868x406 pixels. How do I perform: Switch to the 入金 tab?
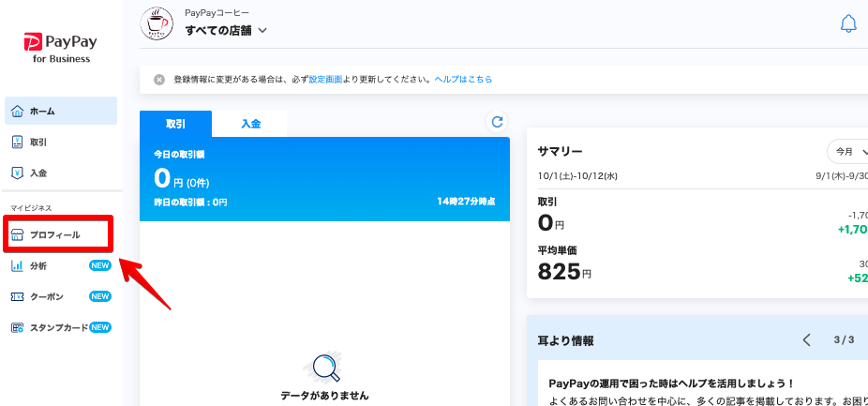(250, 124)
